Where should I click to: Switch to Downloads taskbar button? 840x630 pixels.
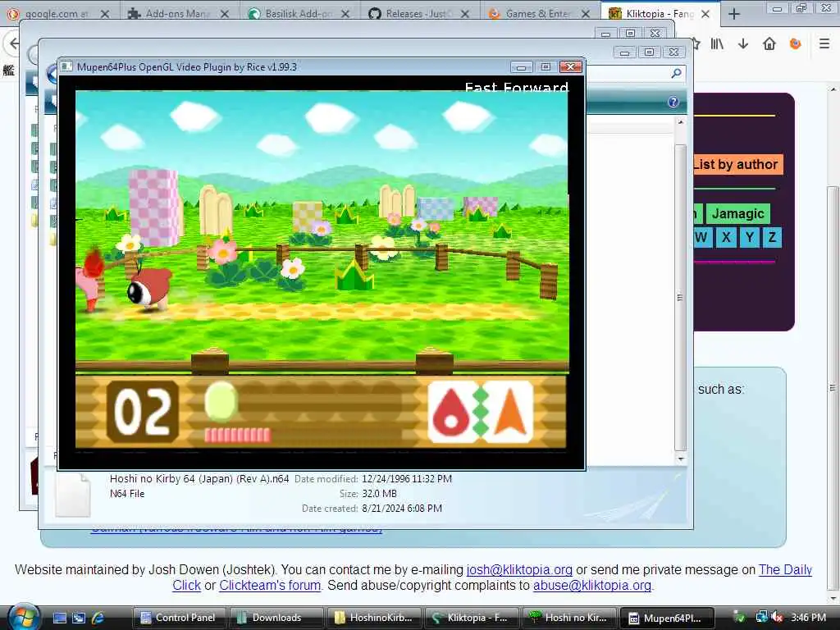click(276, 618)
